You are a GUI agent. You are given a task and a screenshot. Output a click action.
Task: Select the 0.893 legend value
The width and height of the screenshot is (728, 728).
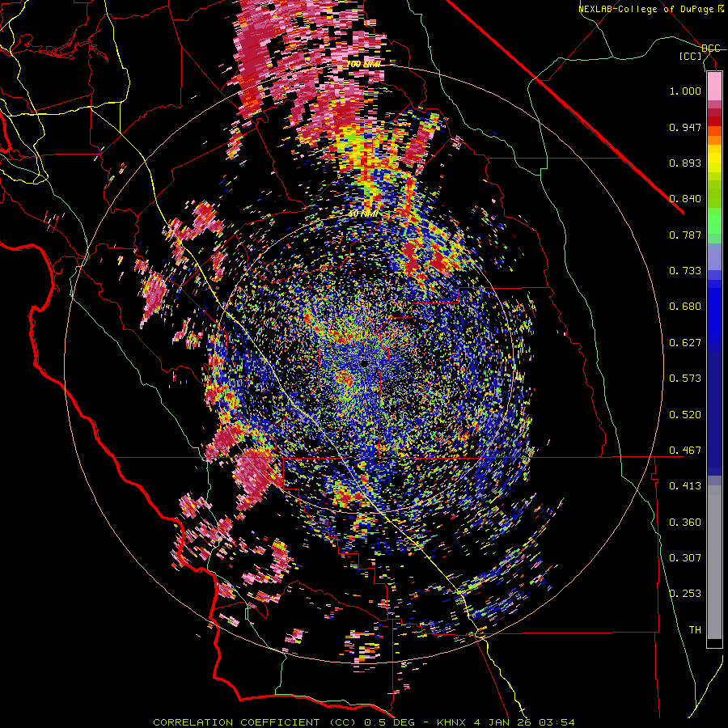(685, 163)
